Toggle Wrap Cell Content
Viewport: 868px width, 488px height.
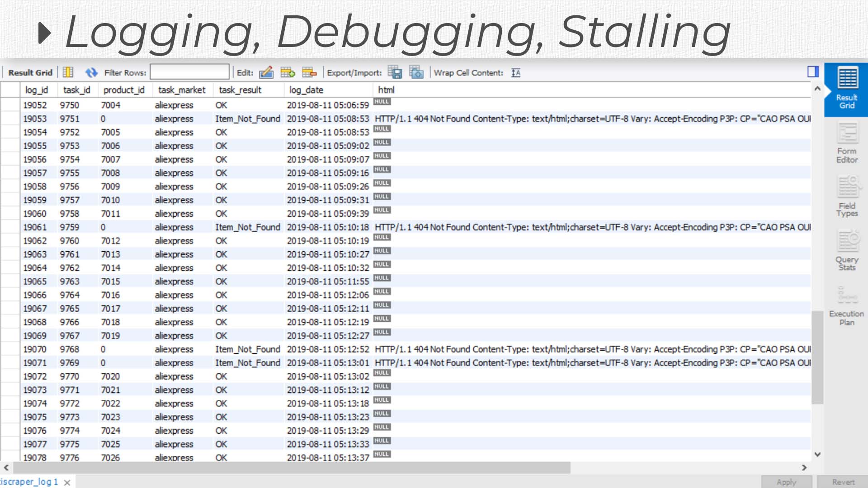pyautogui.click(x=515, y=72)
